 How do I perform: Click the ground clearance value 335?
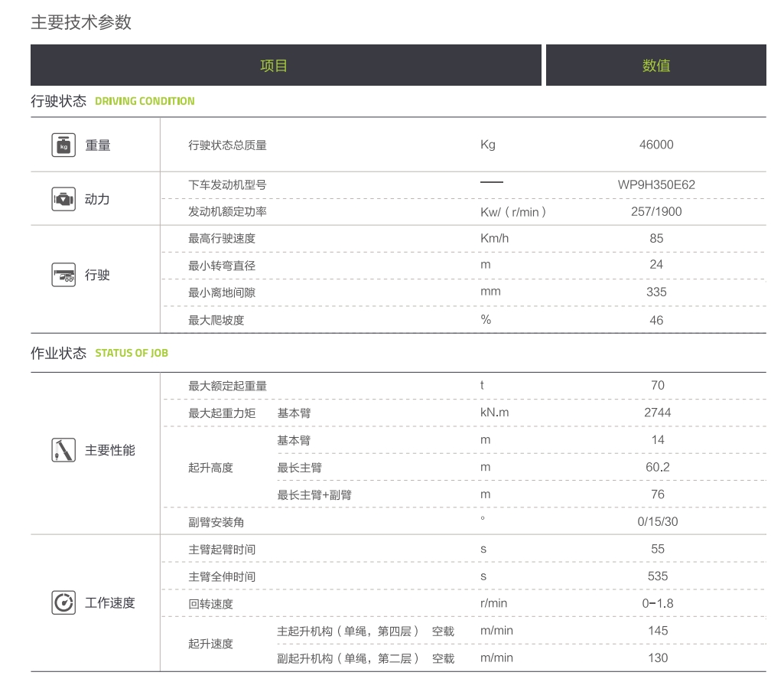pos(656,292)
